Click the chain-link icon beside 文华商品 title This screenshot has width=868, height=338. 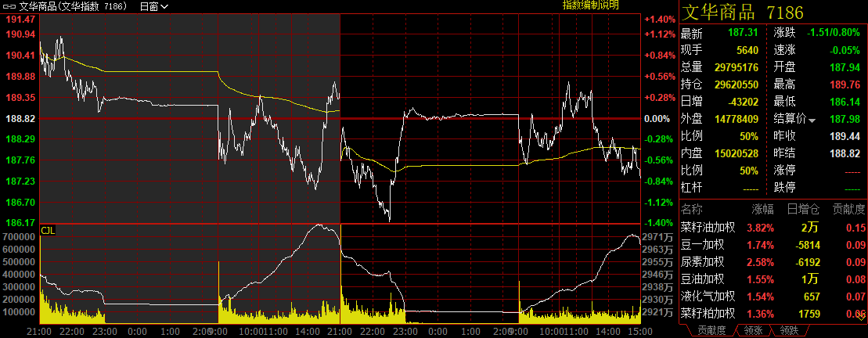pyautogui.click(x=9, y=6)
